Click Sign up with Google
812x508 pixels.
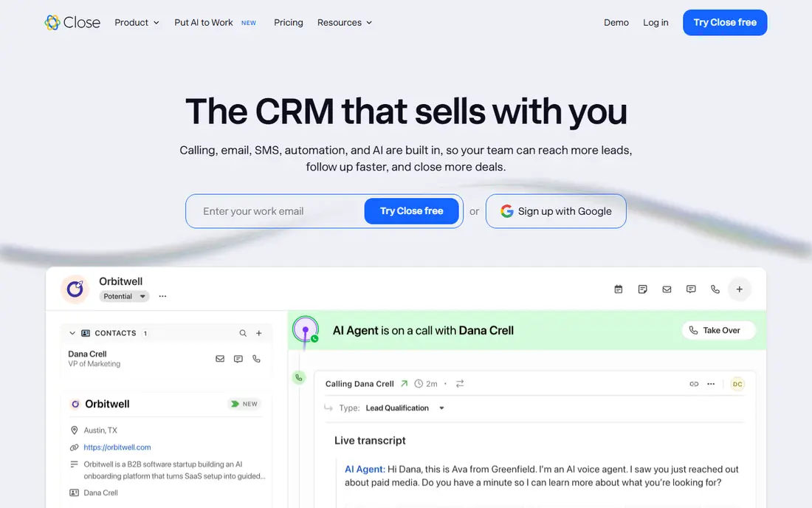click(x=556, y=211)
